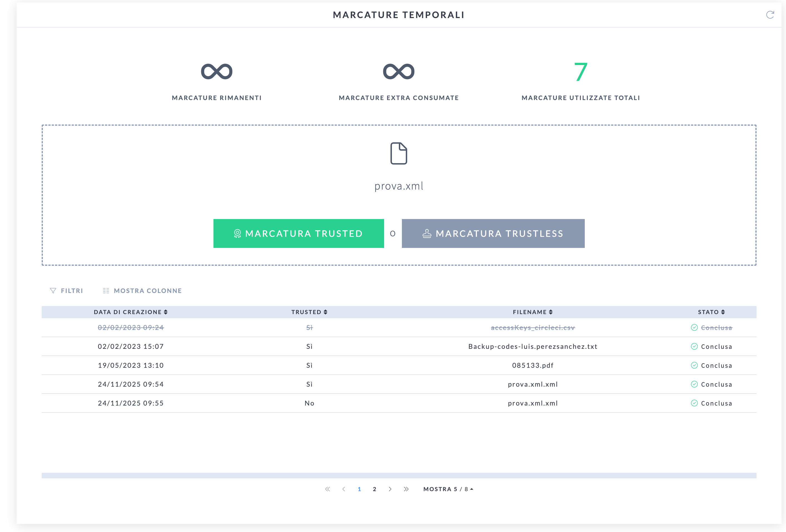
Task: Select page 1 in the pagination
Action: [359, 489]
